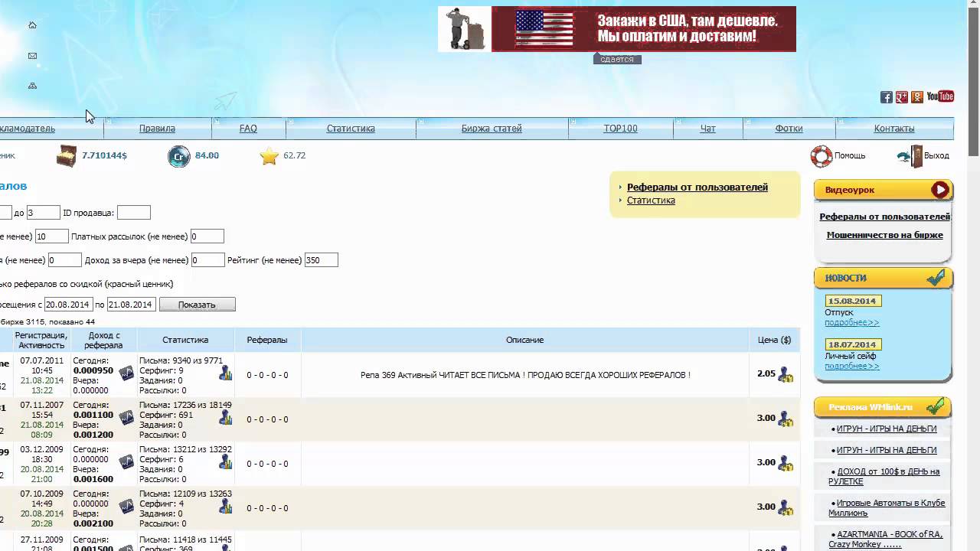Click подробнее under Отпуск news
Viewport: 980px width, 551px height.
coord(852,323)
